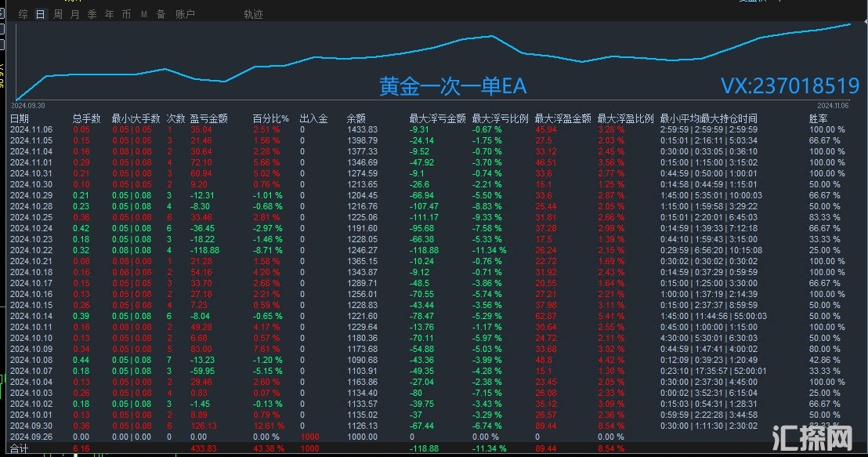Select the 年 yearly tab
Screen dimensions: 868x457
tap(109, 14)
